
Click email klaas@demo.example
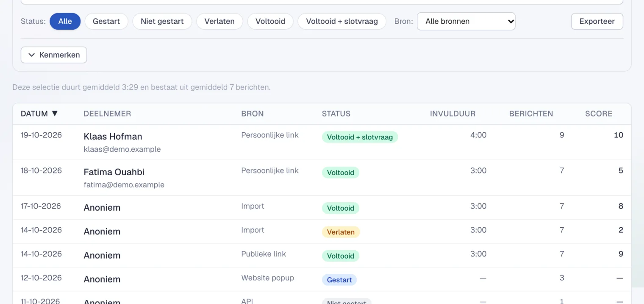tap(122, 149)
